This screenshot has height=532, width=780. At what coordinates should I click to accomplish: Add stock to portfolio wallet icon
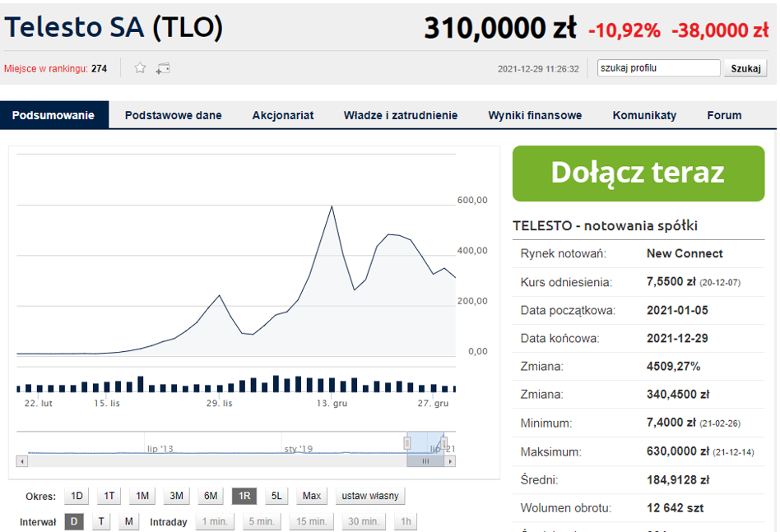pos(163,68)
